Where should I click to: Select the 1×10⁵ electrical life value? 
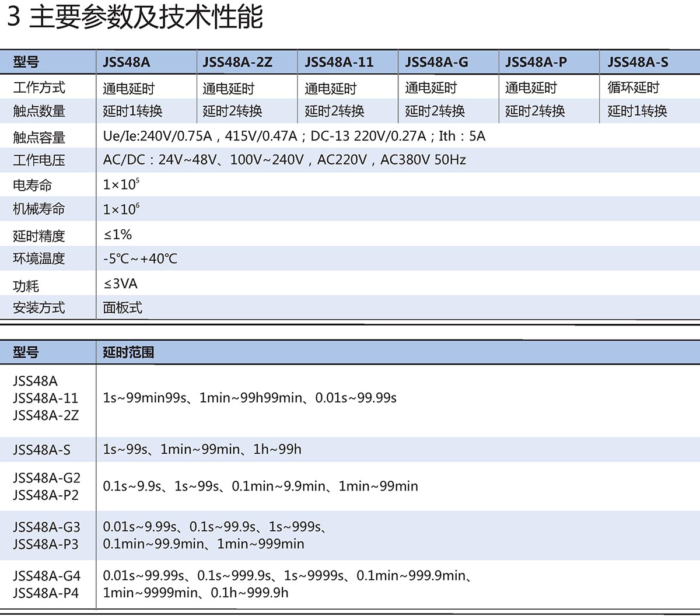coord(121,185)
